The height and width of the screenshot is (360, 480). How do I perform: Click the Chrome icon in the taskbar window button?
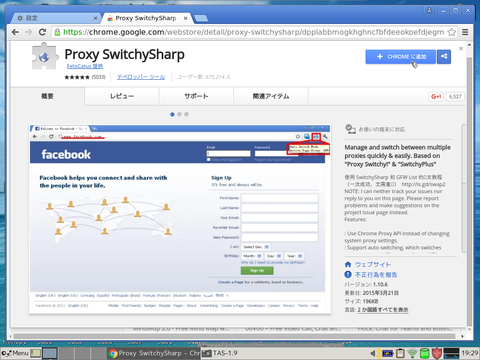pos(113,353)
